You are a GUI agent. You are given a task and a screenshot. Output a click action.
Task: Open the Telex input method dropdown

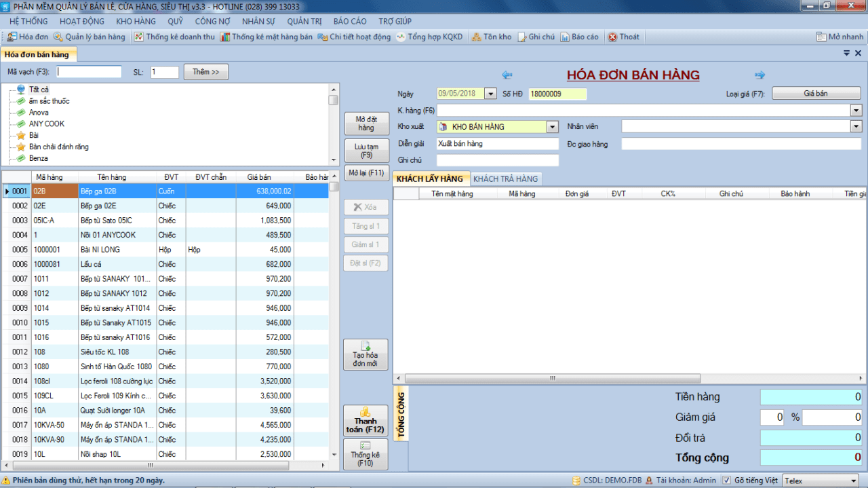(853, 481)
